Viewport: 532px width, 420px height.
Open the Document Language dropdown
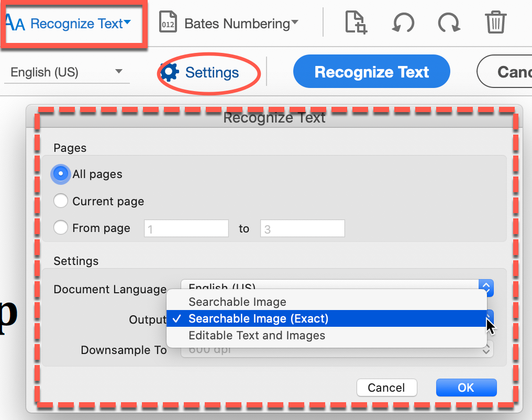(485, 288)
